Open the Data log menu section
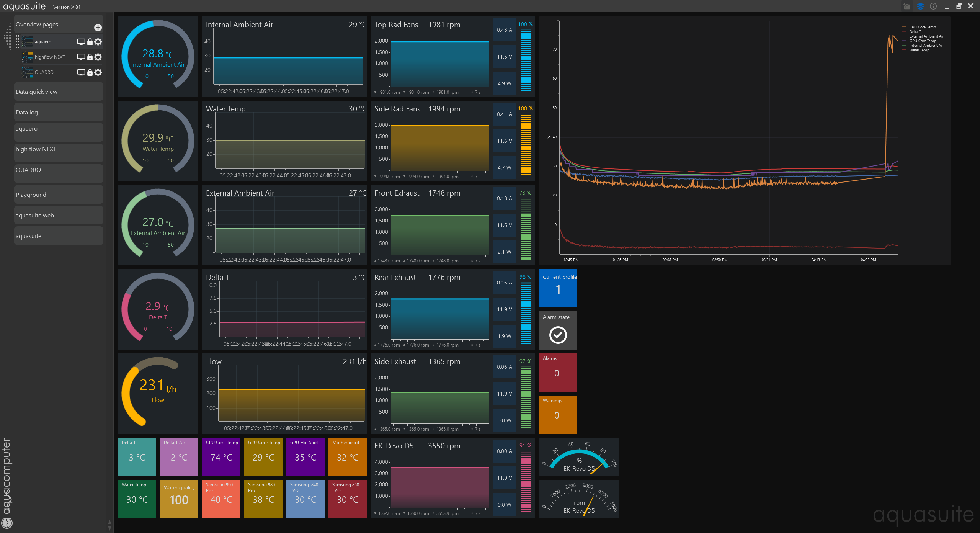The width and height of the screenshot is (980, 533). pyautogui.click(x=58, y=113)
